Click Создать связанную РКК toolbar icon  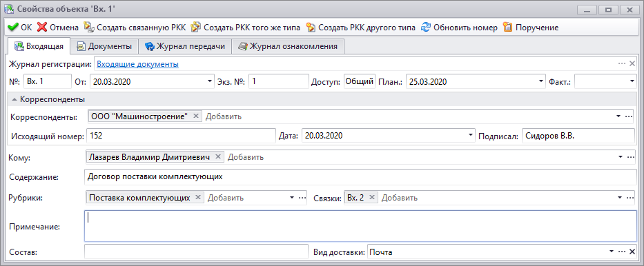tap(89, 28)
